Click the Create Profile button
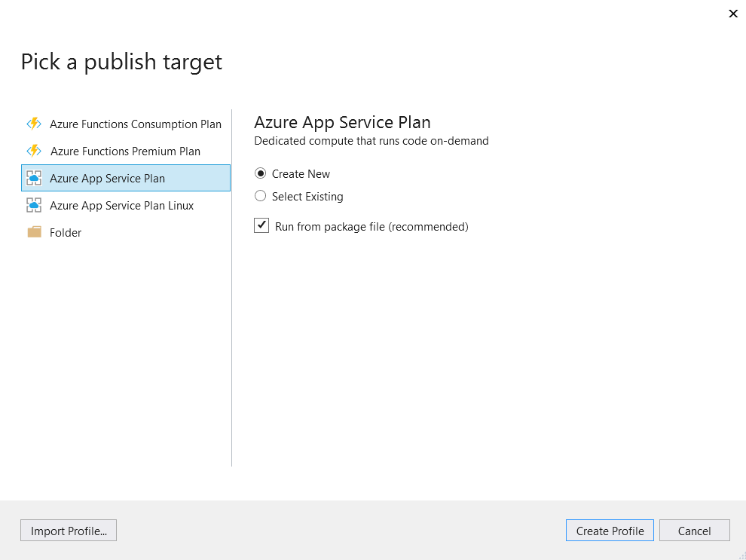The height and width of the screenshot is (560, 746). coord(610,531)
